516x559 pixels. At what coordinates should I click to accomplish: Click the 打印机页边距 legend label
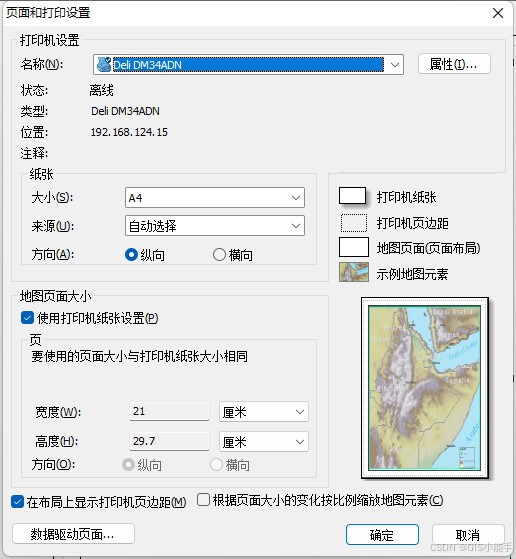(x=413, y=224)
